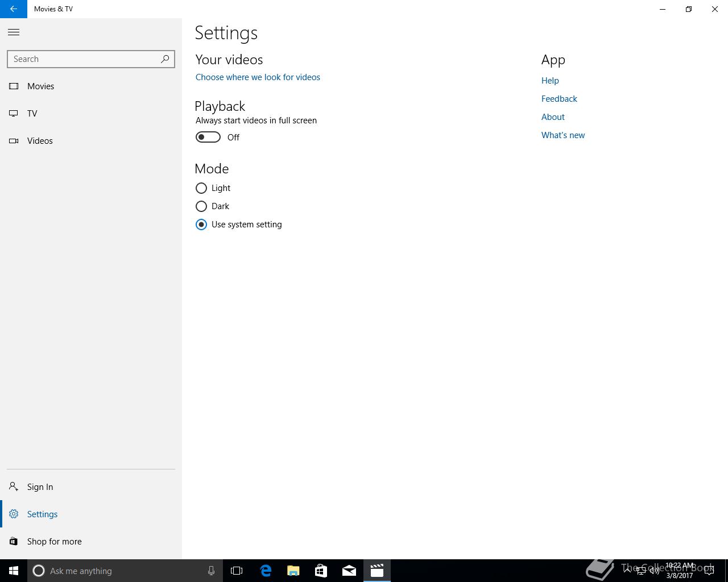Open Shop for more store link

pos(54,542)
